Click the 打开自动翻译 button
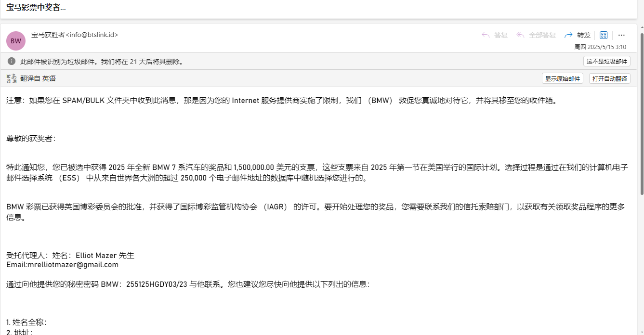Viewport: 644px width, 335px height. tap(610, 78)
